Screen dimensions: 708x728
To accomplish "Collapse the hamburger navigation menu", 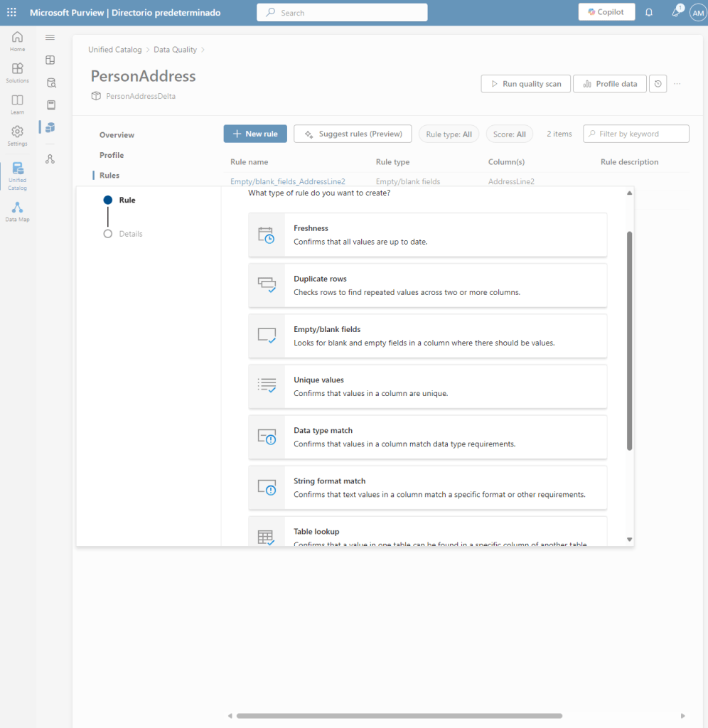I will (50, 38).
